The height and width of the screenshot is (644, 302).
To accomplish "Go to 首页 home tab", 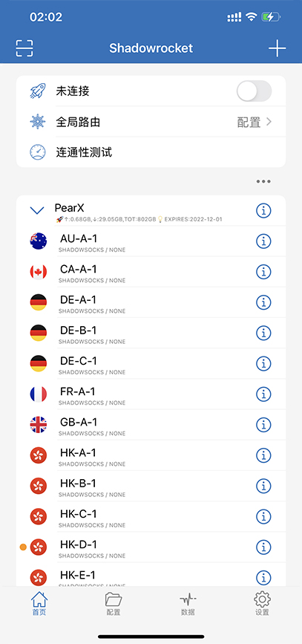I will click(x=39, y=604).
